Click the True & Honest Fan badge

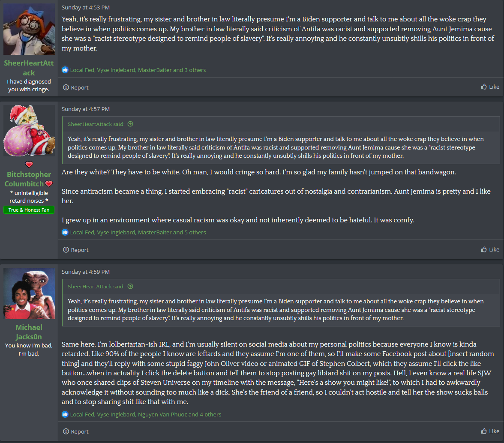[x=29, y=210]
